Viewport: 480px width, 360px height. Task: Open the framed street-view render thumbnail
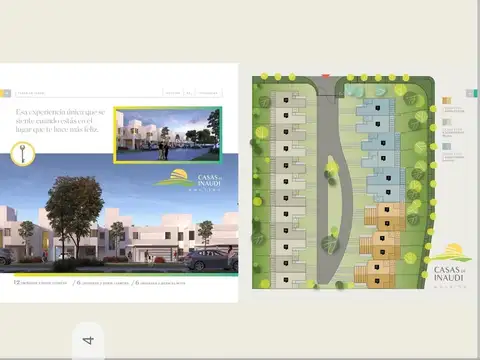point(168,135)
